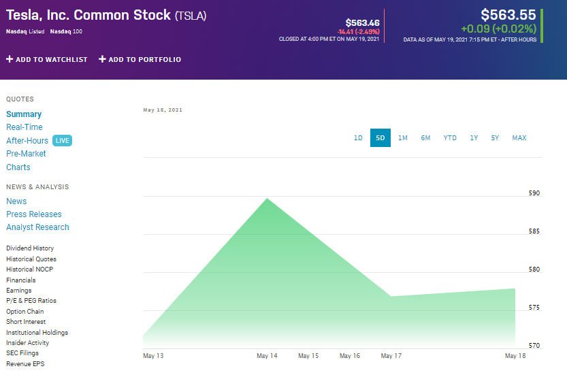View Revenue EPS
The image size is (567, 392).
[25, 364]
